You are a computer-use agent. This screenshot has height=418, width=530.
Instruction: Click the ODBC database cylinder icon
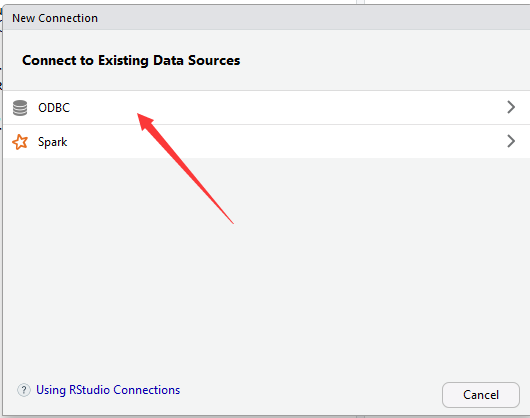20,108
